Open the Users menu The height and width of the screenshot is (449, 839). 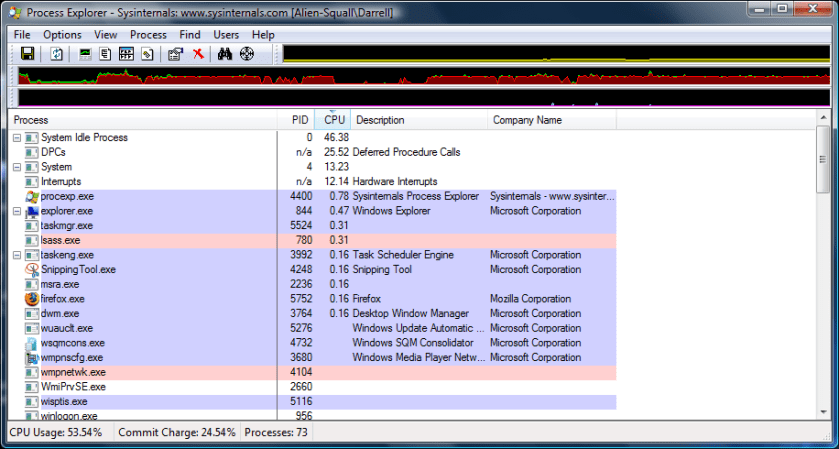point(226,35)
